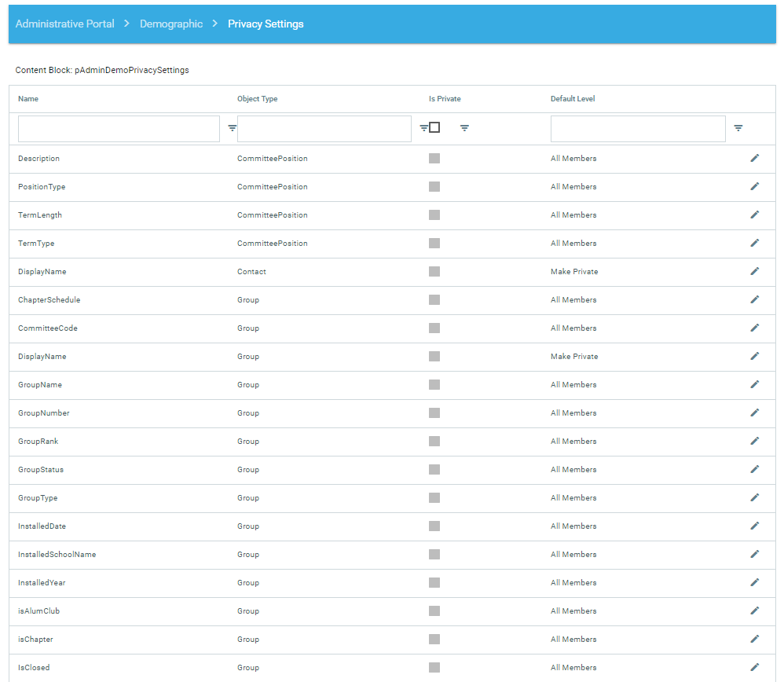784x682 pixels.
Task: Edit the Description row with pencil icon
Action: click(x=754, y=159)
